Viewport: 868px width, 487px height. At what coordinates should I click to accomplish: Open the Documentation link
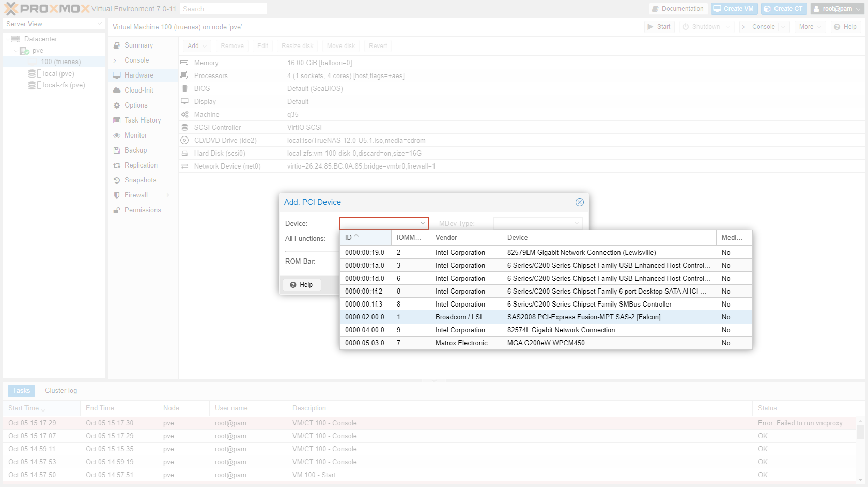point(678,9)
